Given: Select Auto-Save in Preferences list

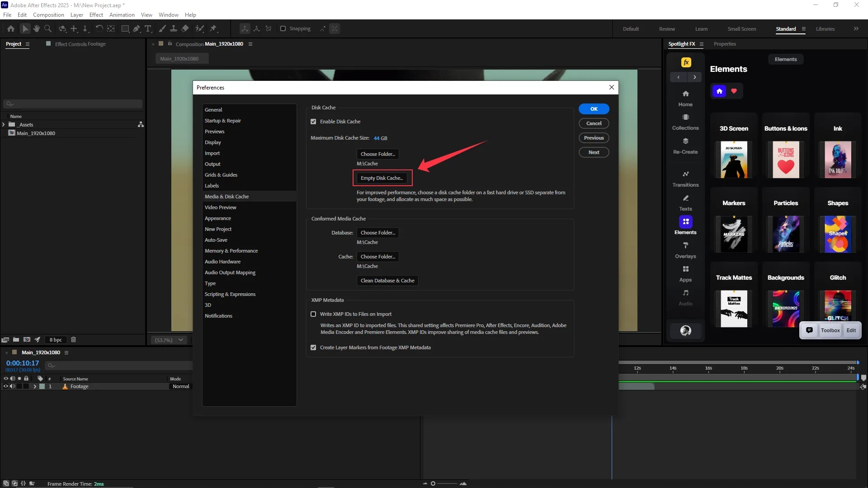Looking at the screenshot, I should [x=249, y=240].
